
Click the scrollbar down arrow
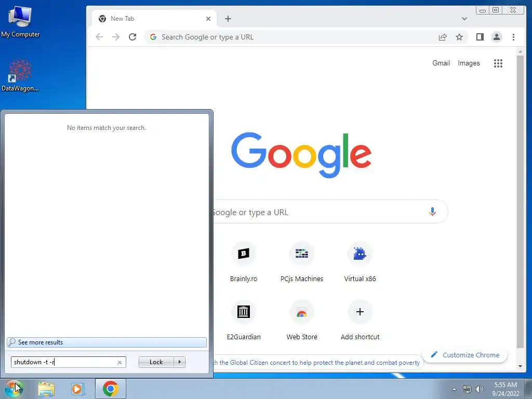coord(520,366)
